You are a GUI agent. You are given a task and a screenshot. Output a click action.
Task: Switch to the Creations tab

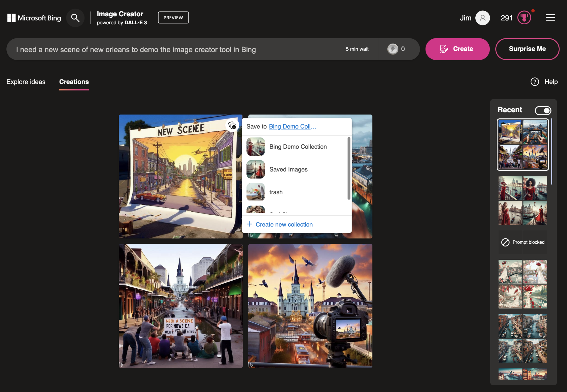point(74,82)
